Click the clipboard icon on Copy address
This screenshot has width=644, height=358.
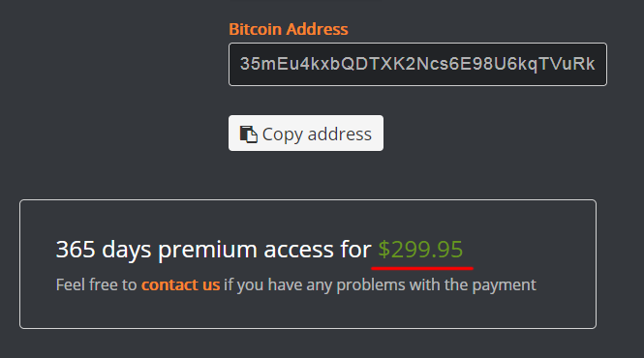click(249, 134)
